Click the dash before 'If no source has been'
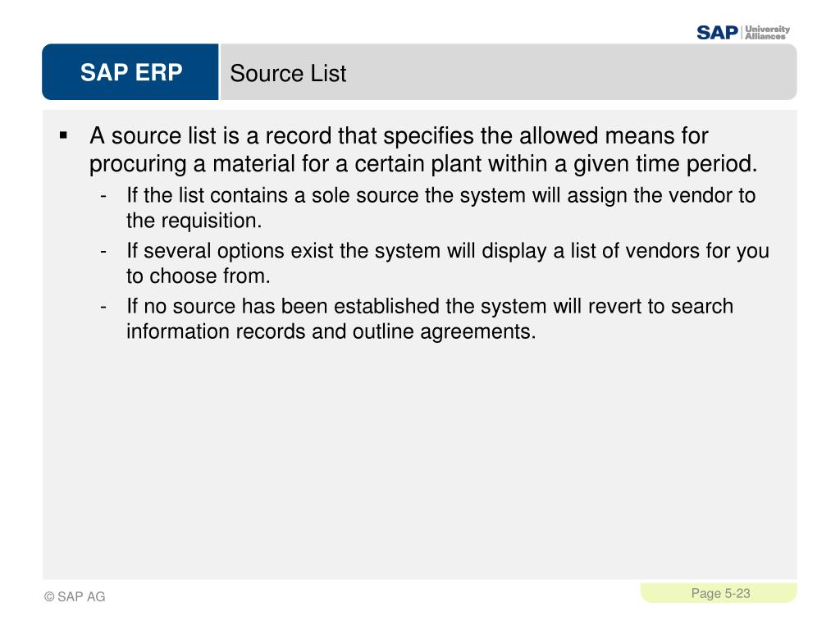840x630 pixels. click(103, 307)
